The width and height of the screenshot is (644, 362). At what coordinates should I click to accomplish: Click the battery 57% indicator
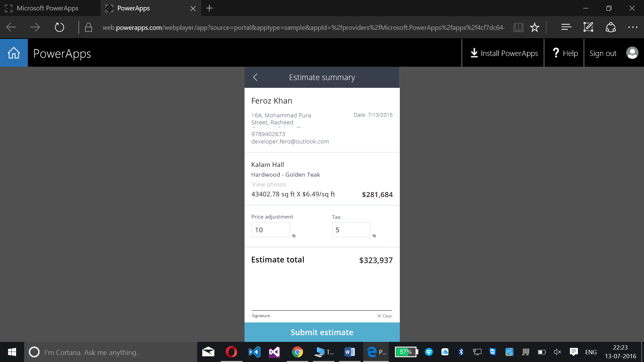point(406,352)
